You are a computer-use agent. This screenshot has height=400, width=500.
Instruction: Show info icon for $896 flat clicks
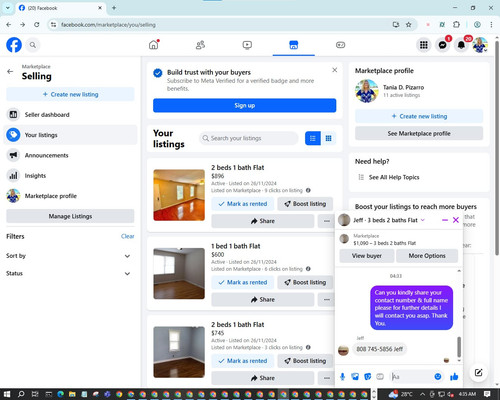click(x=308, y=190)
